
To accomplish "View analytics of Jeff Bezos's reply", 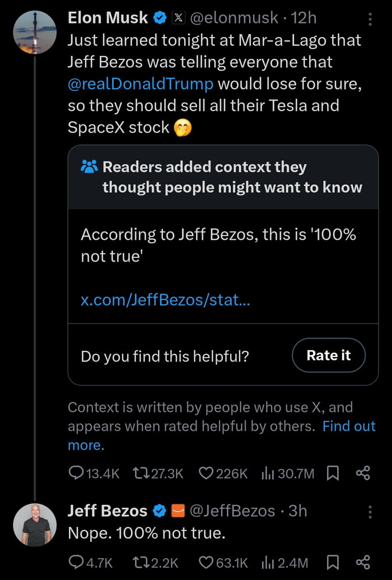I will pyautogui.click(x=267, y=562).
